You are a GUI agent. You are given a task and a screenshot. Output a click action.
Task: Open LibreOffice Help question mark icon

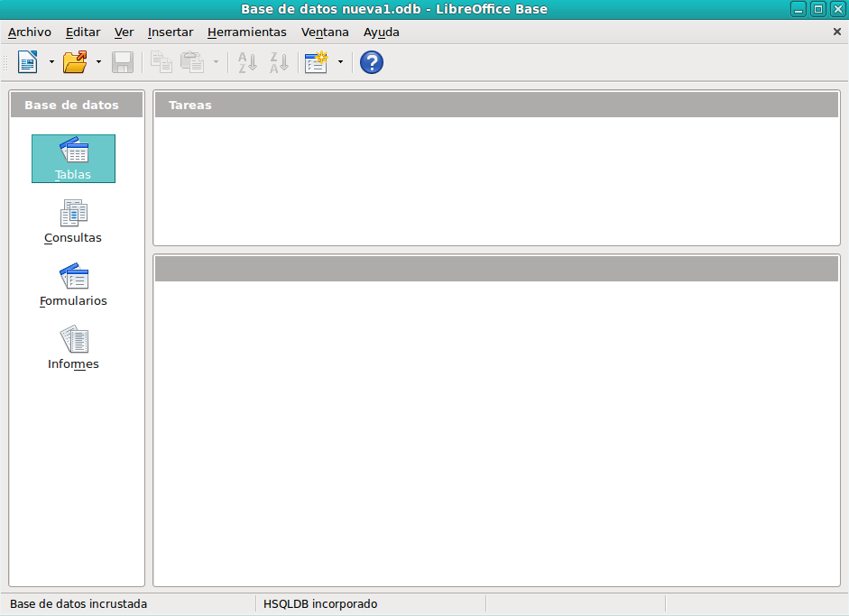pyautogui.click(x=372, y=62)
